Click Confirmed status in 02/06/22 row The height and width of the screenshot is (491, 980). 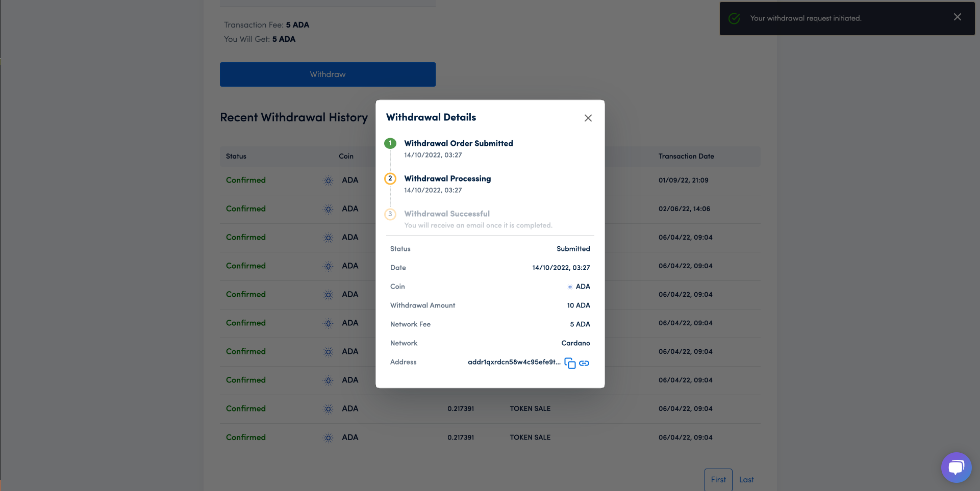tap(246, 209)
